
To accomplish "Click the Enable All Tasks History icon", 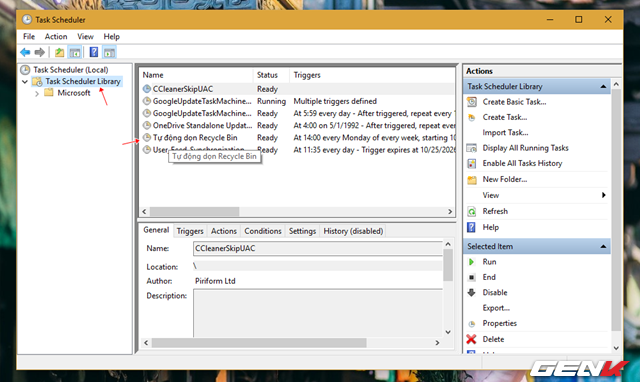I will [x=472, y=164].
